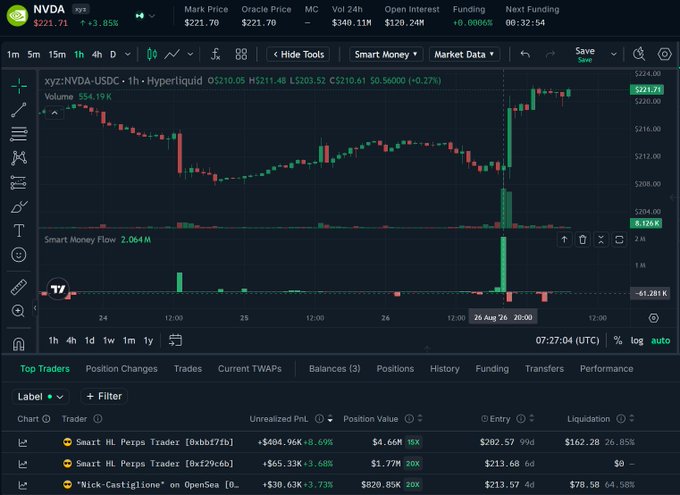Screen dimensions: 680x495
Task: Open the go-to-date calendar icon
Action: 175,340
